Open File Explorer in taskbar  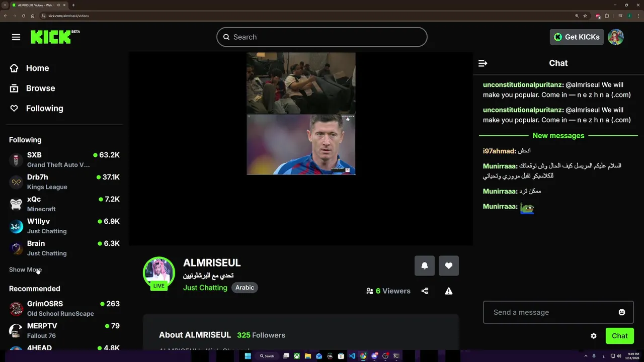[308, 356]
